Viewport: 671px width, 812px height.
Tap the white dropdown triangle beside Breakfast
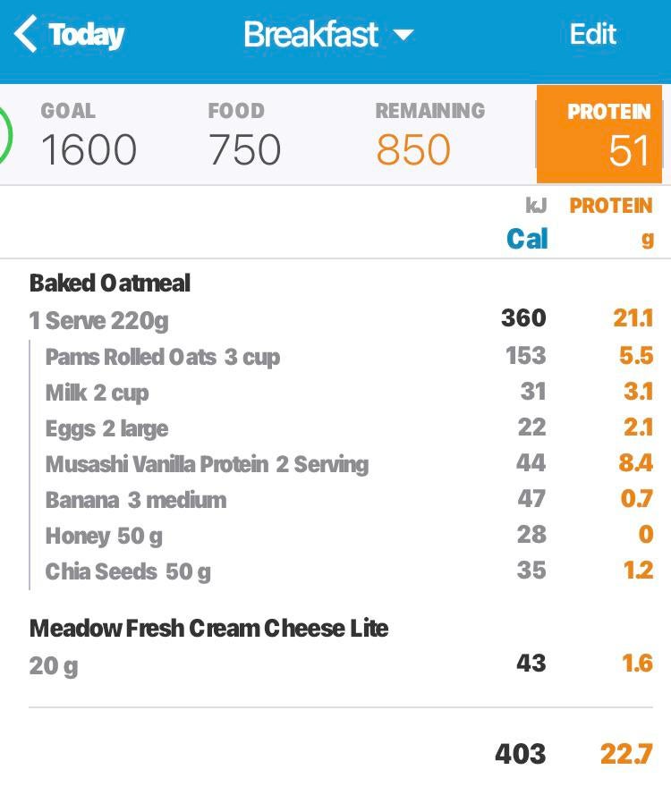coord(403,36)
